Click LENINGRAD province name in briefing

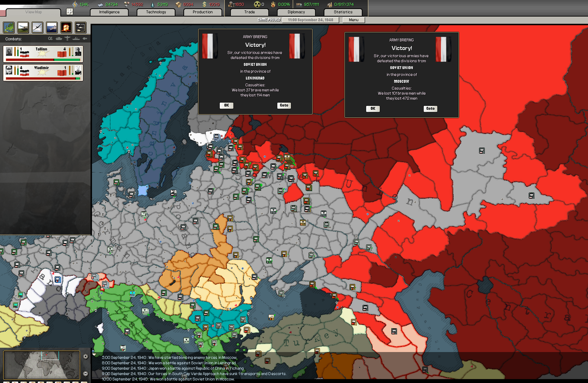[x=255, y=78]
